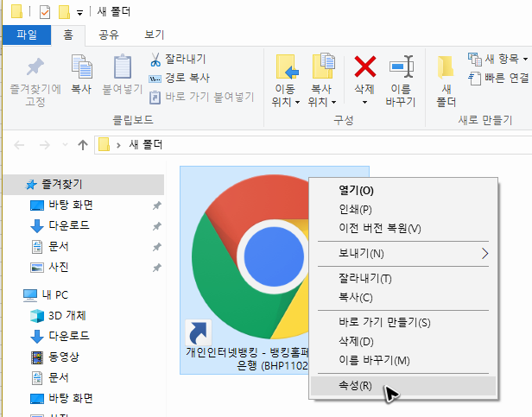Choose Create shortcut (바로 가기 만들기(S))

click(x=403, y=322)
